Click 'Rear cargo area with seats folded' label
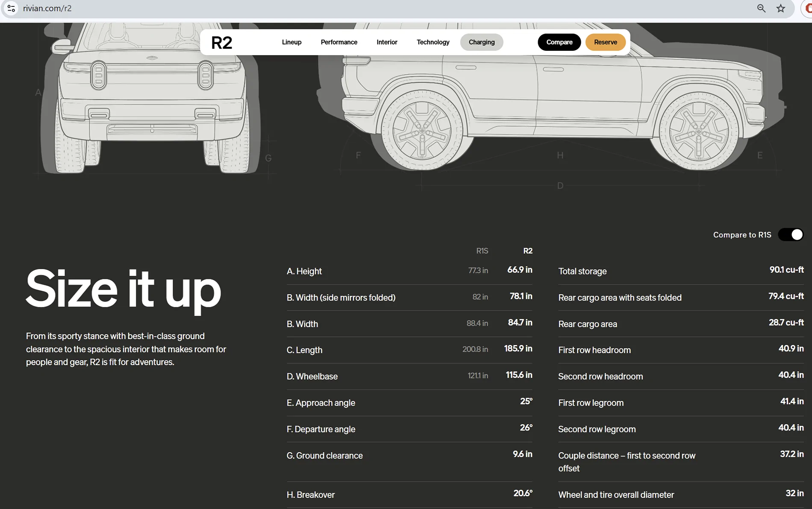 point(620,298)
